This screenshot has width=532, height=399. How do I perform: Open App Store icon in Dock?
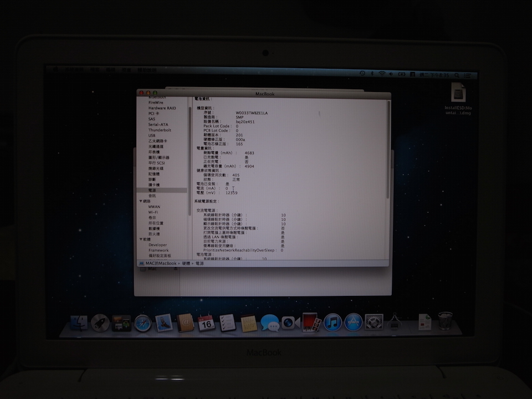[x=353, y=323]
